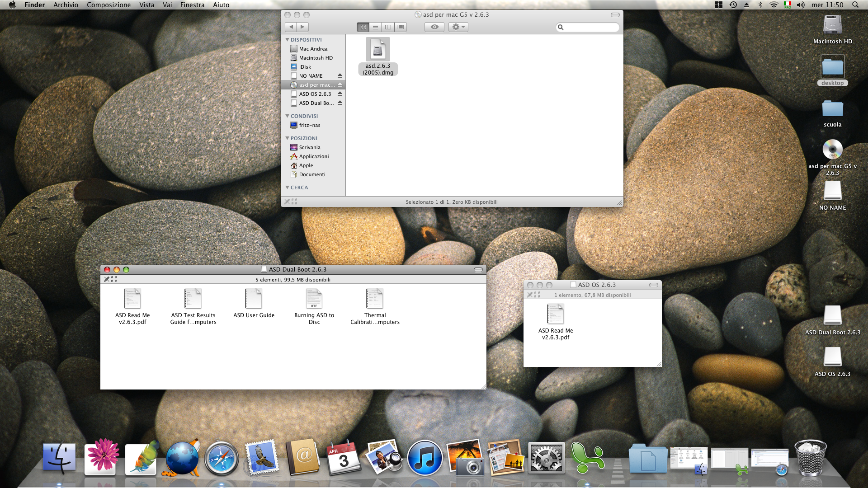Select fritz-nas shared server

[x=313, y=125]
